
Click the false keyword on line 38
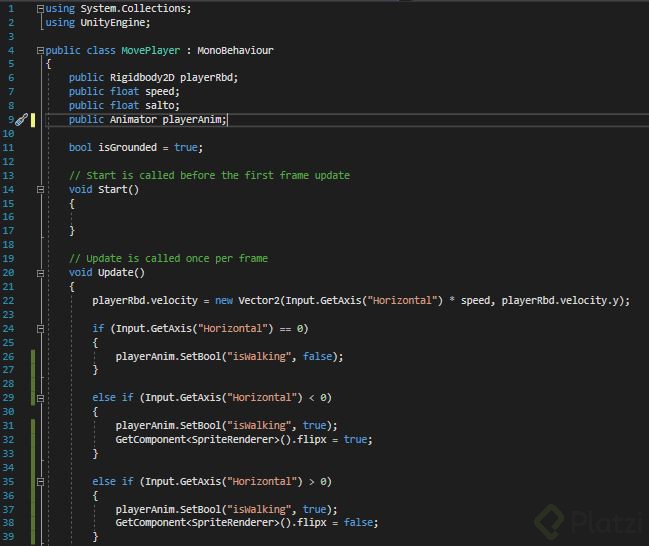(358, 522)
